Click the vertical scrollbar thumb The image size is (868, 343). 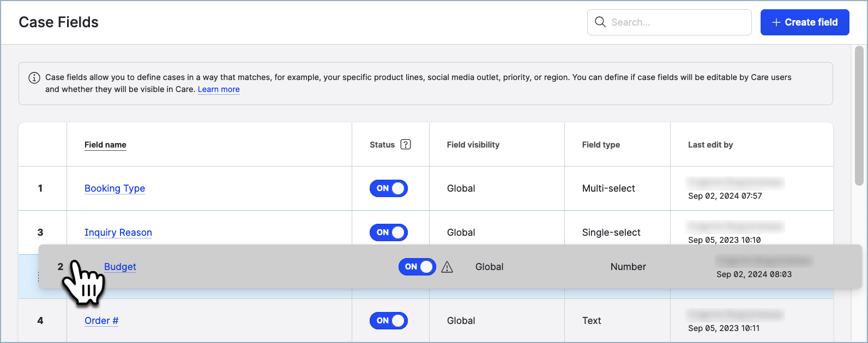859,115
